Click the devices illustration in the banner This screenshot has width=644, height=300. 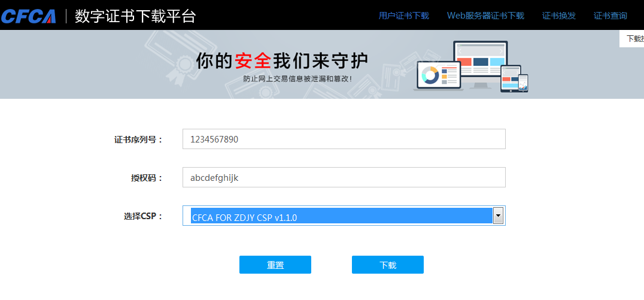(472, 66)
